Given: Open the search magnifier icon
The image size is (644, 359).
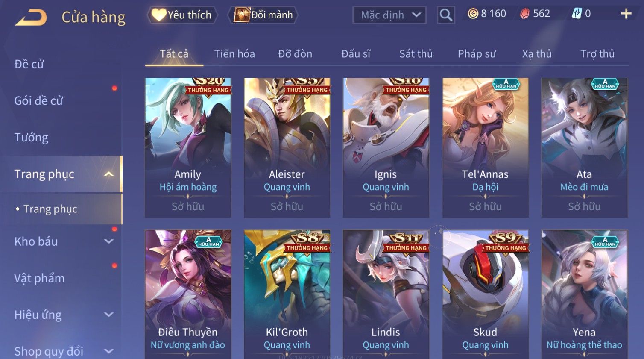Looking at the screenshot, I should coord(446,15).
